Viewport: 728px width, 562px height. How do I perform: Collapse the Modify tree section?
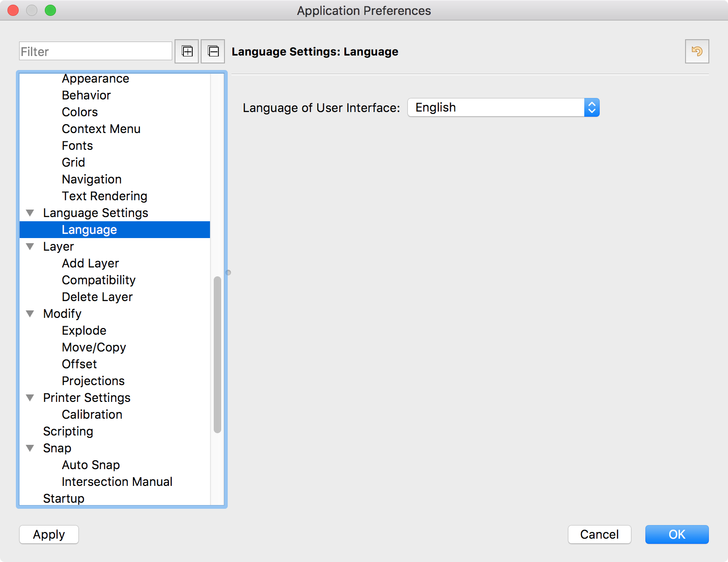[x=30, y=314]
